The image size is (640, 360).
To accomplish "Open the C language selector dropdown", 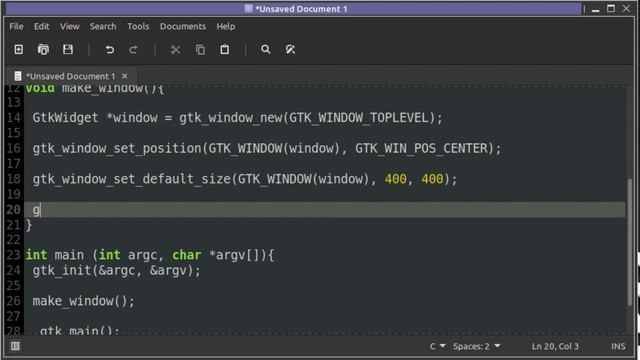I will [437, 347].
